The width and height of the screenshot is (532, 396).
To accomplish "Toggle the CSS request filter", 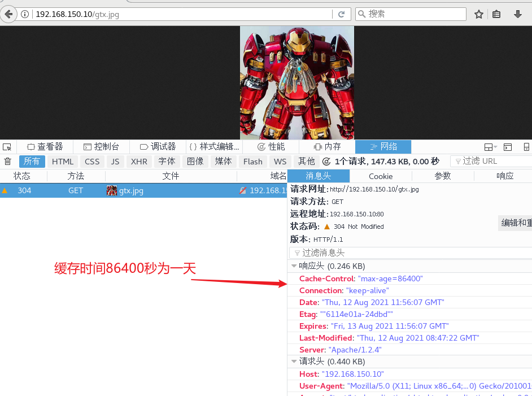I will click(x=92, y=162).
